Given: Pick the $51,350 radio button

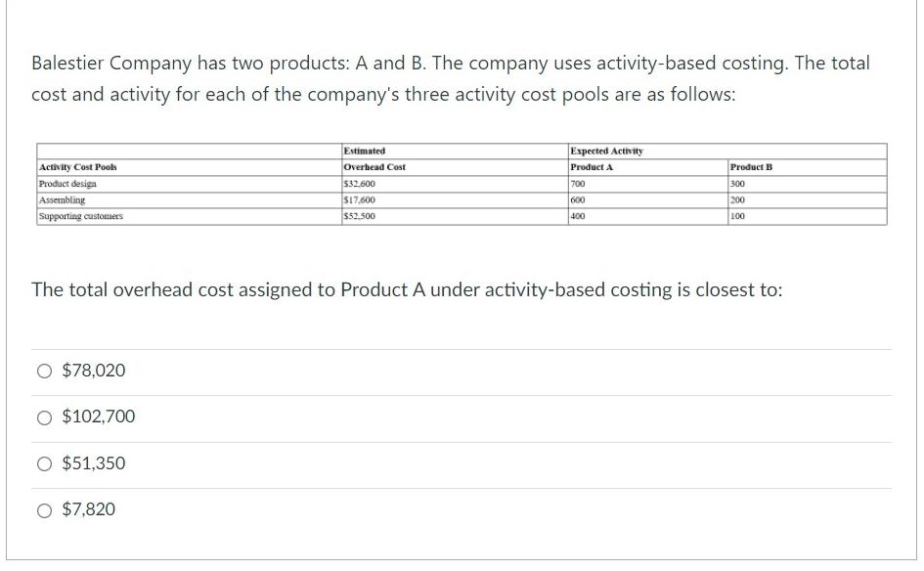Looking at the screenshot, I should point(44,463).
